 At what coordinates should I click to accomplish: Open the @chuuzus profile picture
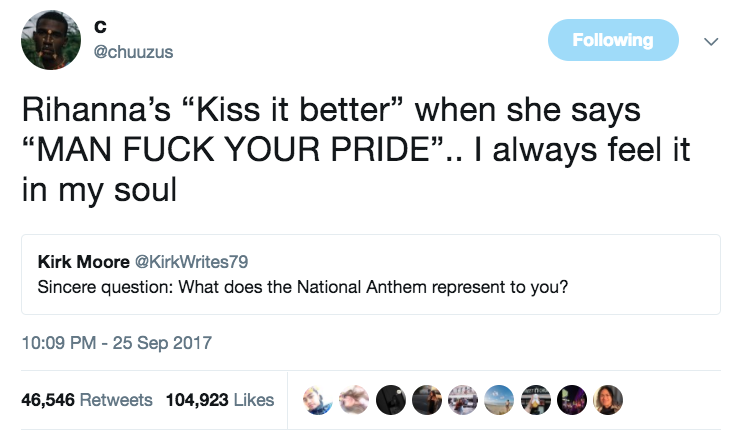[51, 40]
